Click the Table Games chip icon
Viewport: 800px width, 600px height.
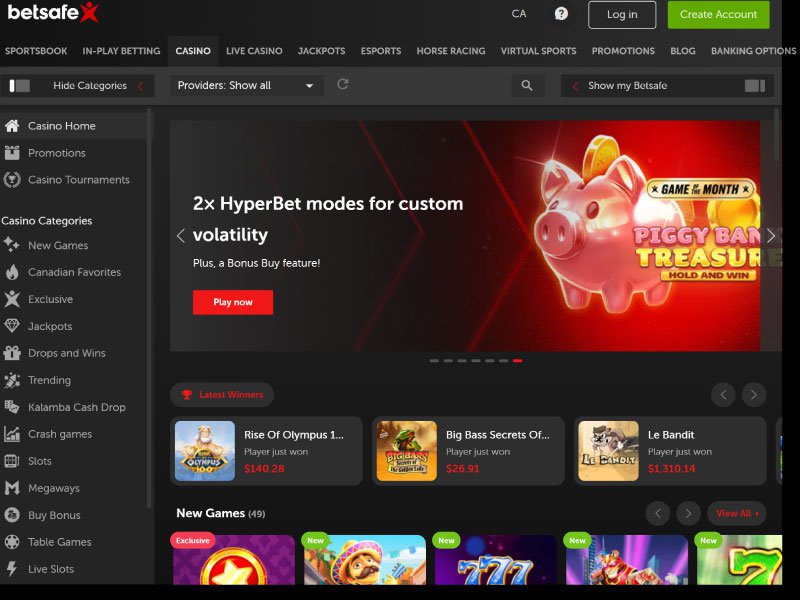pos(12,542)
